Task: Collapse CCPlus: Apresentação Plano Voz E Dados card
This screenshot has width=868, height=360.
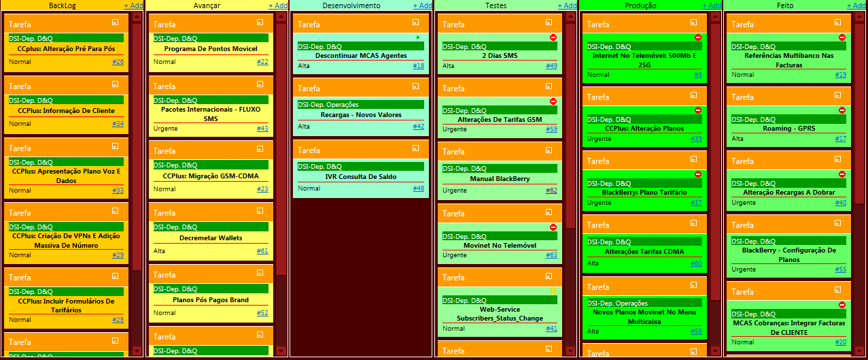Action: click(116, 146)
